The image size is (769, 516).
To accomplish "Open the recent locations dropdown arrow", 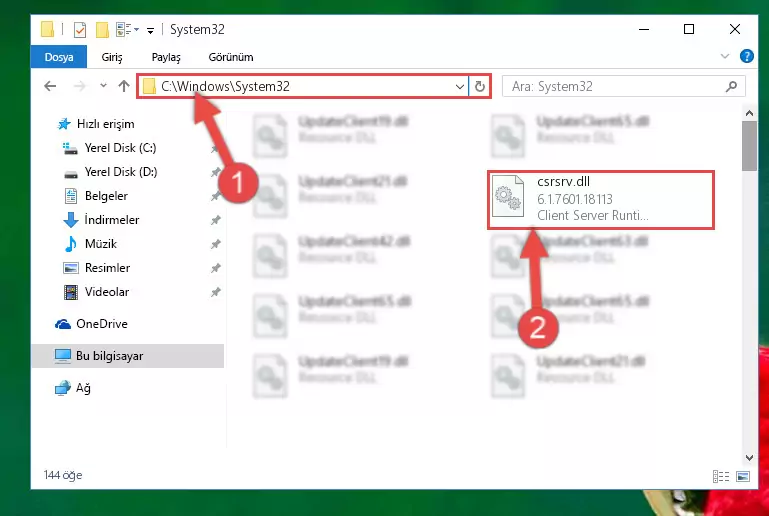I will [x=103, y=86].
